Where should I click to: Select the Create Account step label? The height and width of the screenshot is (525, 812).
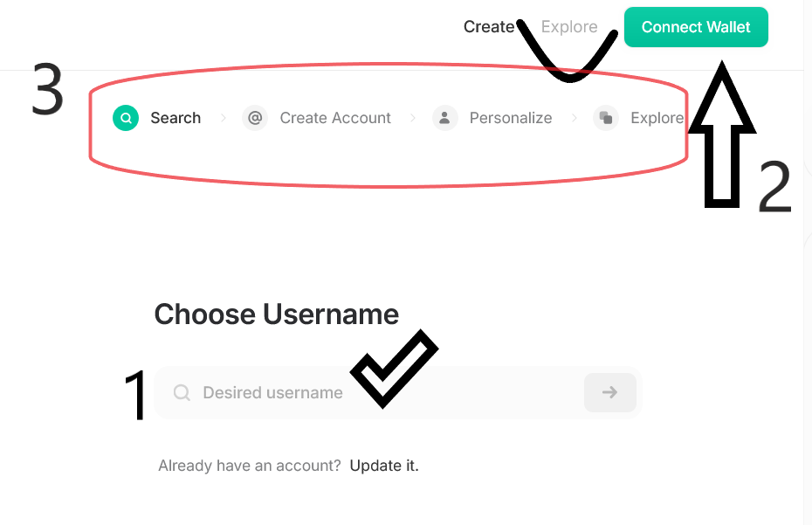(x=335, y=118)
